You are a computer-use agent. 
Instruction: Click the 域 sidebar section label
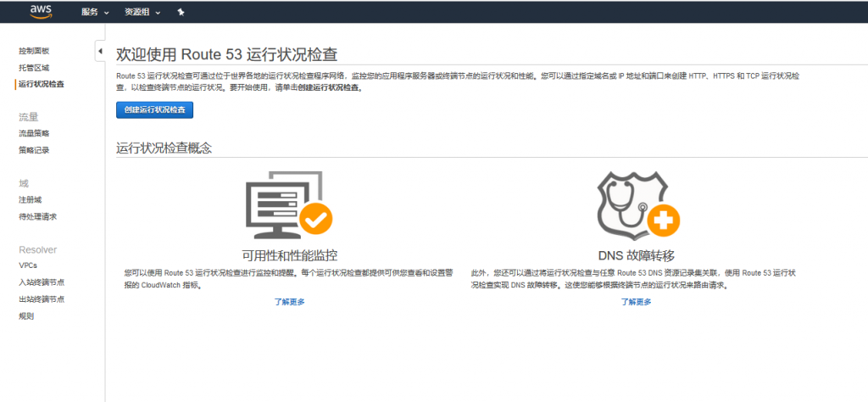[x=24, y=183]
